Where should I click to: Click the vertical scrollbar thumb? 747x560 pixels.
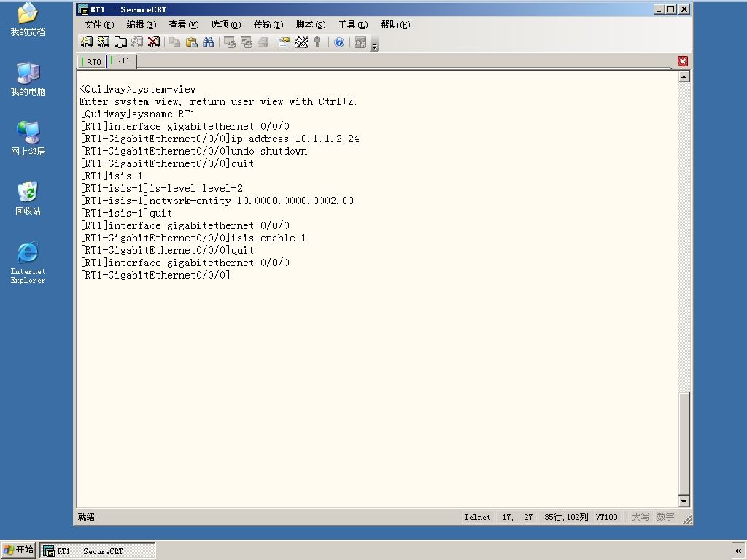point(684,444)
